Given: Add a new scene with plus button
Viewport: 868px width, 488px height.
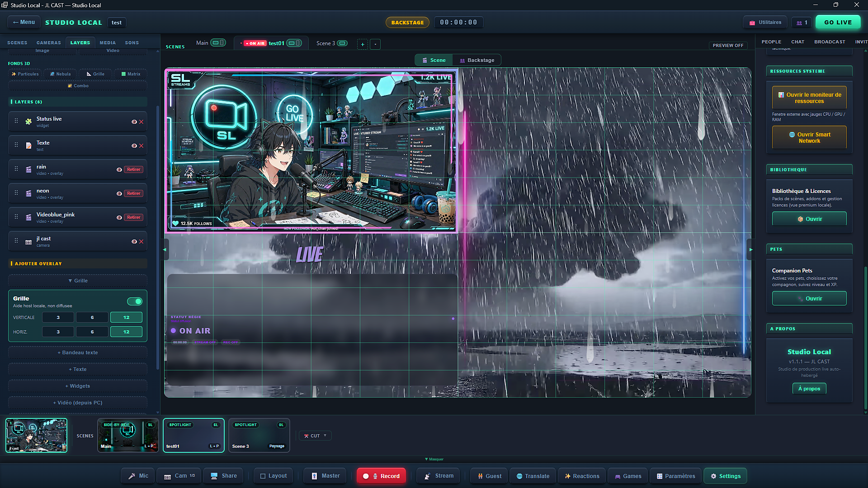Looking at the screenshot, I should click(363, 44).
